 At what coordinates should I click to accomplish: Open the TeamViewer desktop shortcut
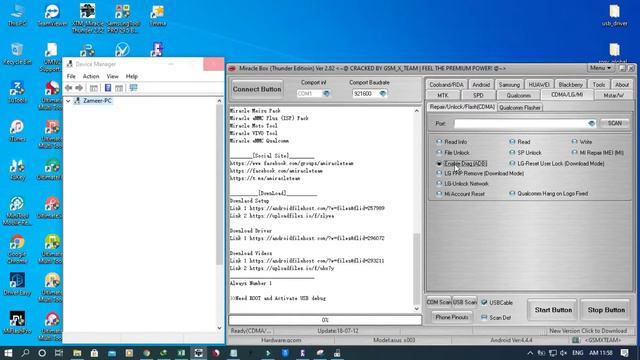pos(52,16)
